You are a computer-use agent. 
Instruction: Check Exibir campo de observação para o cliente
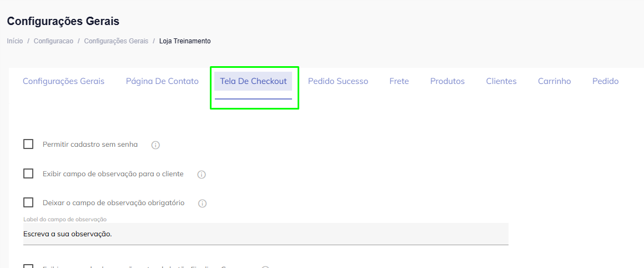[28, 173]
